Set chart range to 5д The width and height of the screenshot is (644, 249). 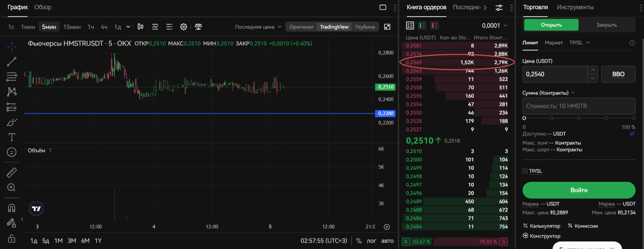point(46,241)
